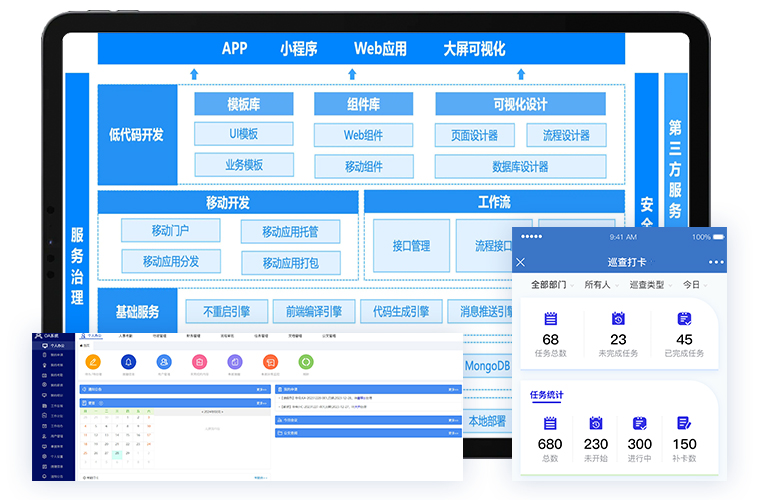760x500 pixels.
Task: Click 大屏可视化 in the top blue bar
Action: tap(474, 48)
